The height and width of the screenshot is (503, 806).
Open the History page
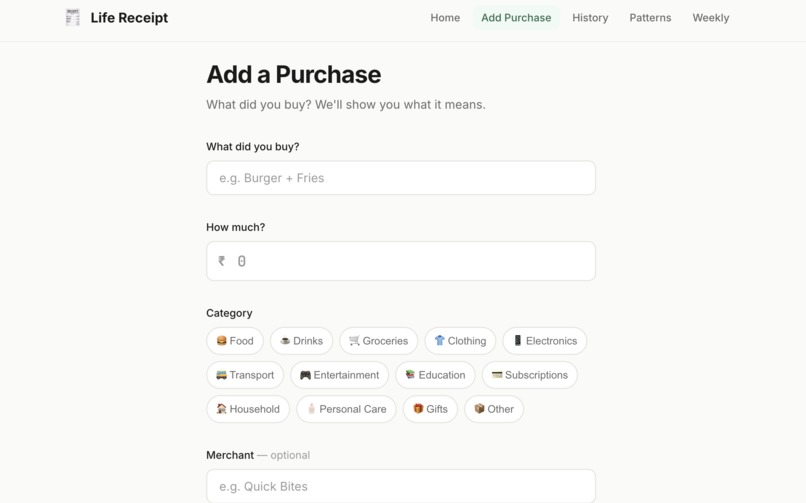(x=590, y=17)
